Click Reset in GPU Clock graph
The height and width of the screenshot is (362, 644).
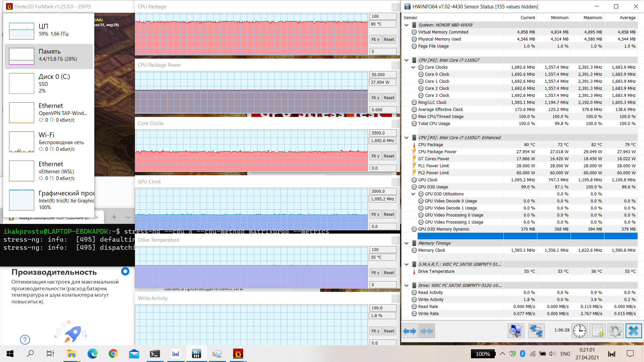[389, 215]
